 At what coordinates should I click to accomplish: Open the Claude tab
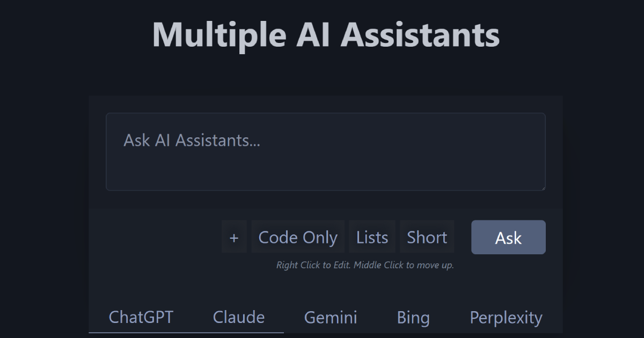pos(239,317)
